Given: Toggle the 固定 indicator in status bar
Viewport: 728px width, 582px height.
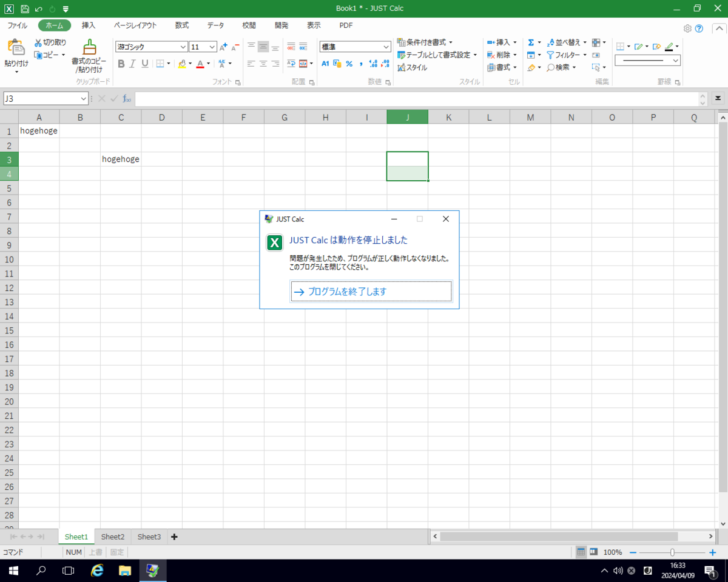Looking at the screenshot, I should tap(117, 552).
